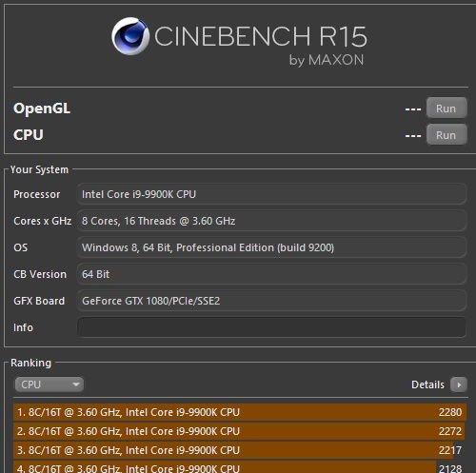476x473 pixels.
Task: Click the CPU score placeholder dashes
Action: tap(413, 136)
